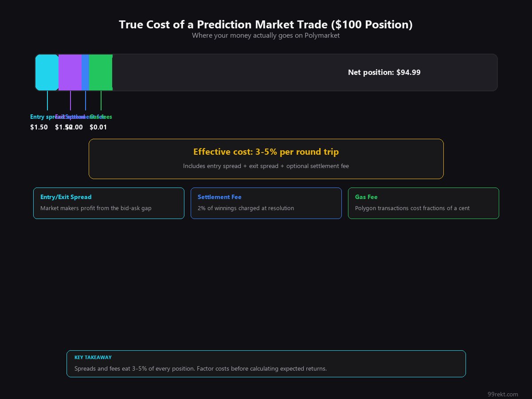Click the narrow blue settlement fee segment

click(x=86, y=72)
